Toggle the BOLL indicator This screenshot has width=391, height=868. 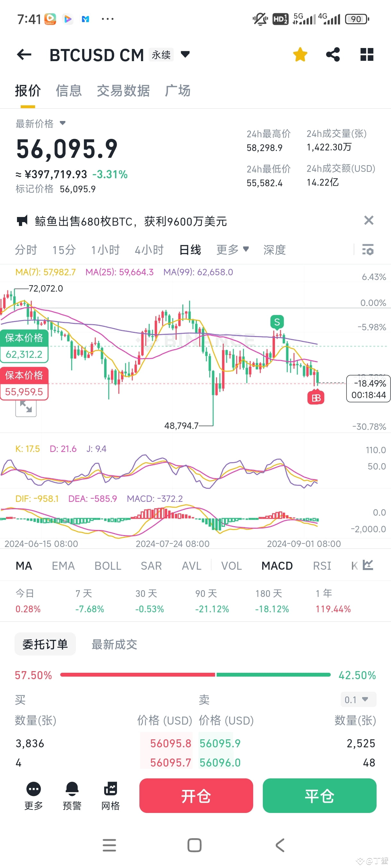coord(108,566)
